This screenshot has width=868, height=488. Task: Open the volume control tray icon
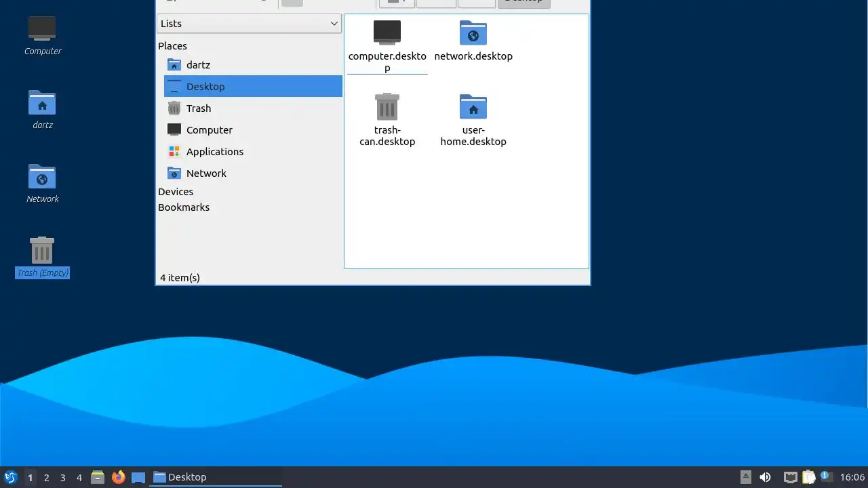coord(765,477)
